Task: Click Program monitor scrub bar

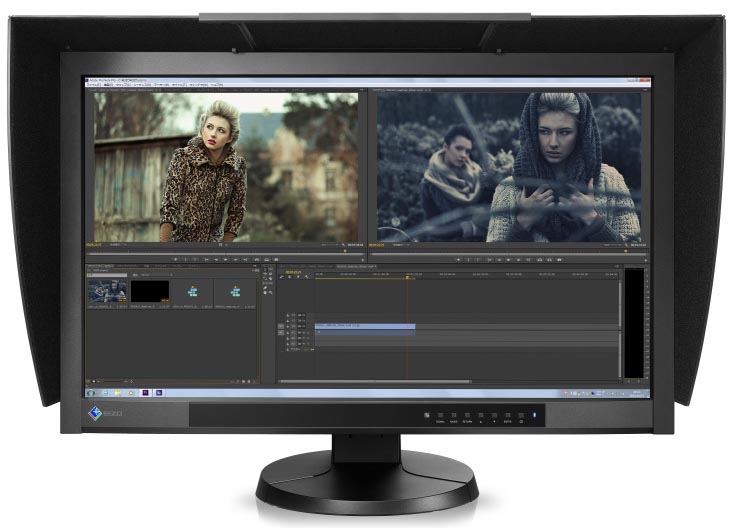Action: click(507, 254)
